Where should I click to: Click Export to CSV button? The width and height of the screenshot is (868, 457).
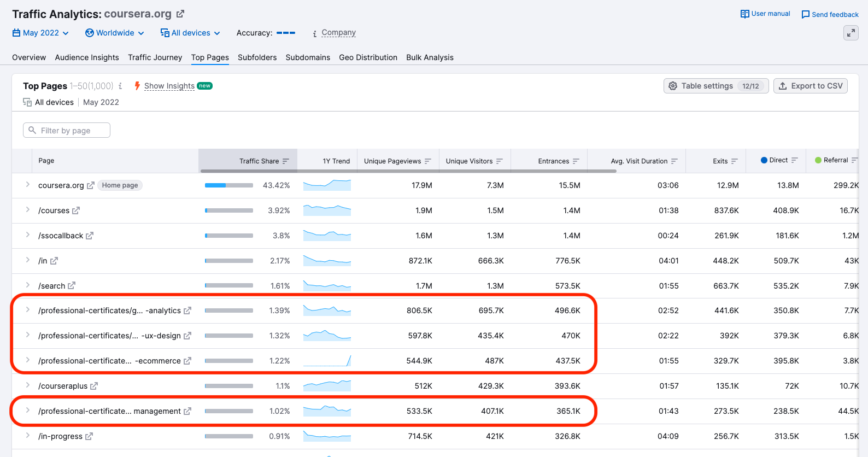click(x=811, y=86)
